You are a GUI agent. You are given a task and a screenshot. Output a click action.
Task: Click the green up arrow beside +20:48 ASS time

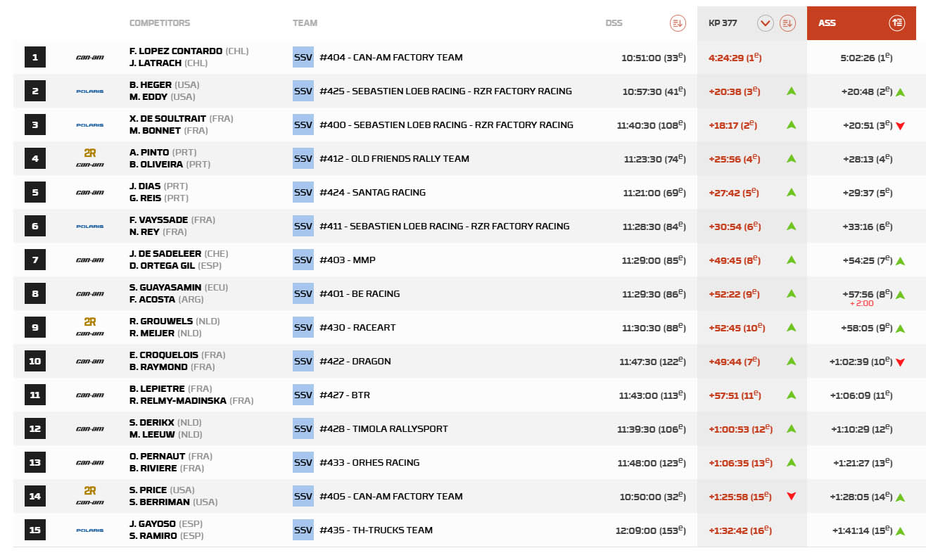pyautogui.click(x=900, y=92)
